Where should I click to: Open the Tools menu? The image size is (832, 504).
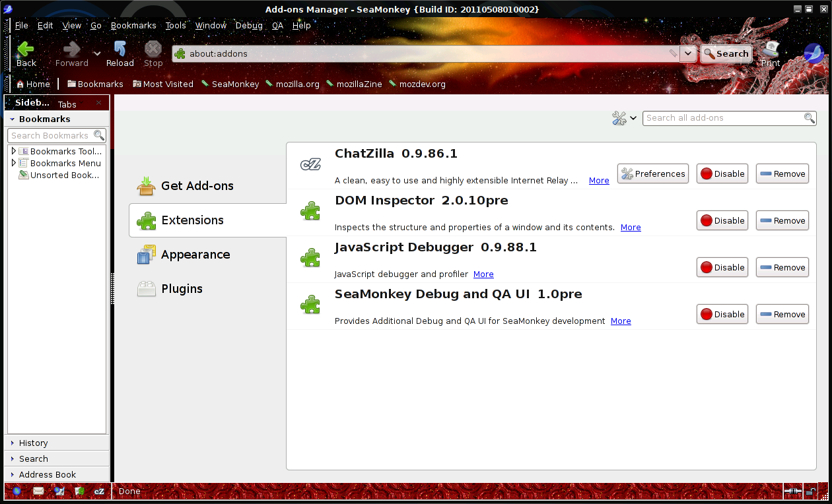tap(176, 26)
